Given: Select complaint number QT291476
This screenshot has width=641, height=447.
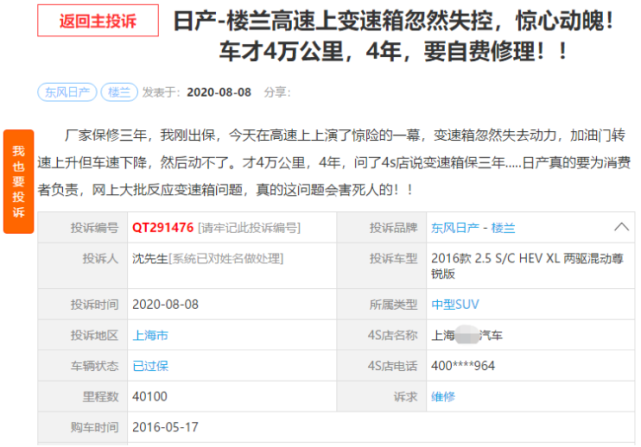Looking at the screenshot, I should 163,227.
